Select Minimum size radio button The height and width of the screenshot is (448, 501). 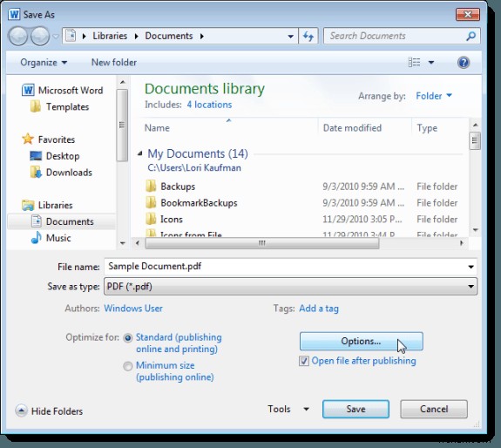(x=128, y=366)
